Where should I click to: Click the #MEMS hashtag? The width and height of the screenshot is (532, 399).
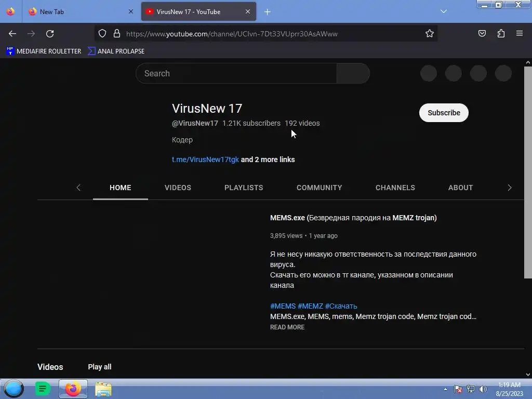pos(283,306)
